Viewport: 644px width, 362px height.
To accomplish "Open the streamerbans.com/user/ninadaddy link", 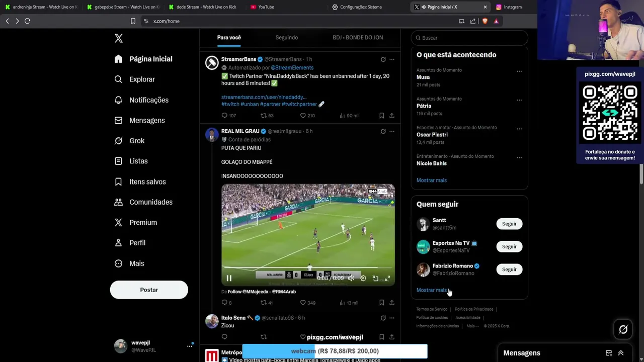I will tap(264, 97).
